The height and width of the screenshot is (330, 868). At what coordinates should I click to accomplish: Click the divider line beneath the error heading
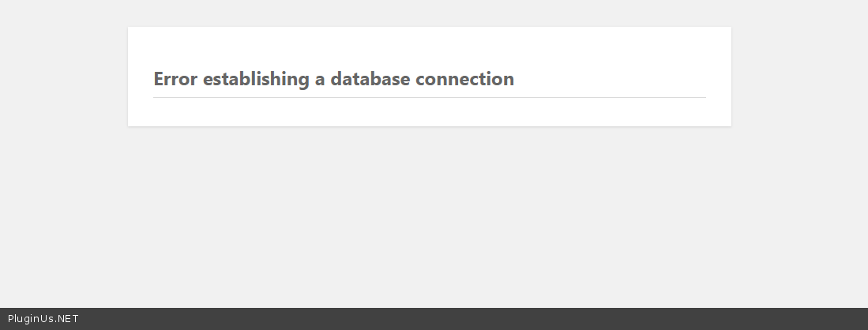(x=429, y=97)
